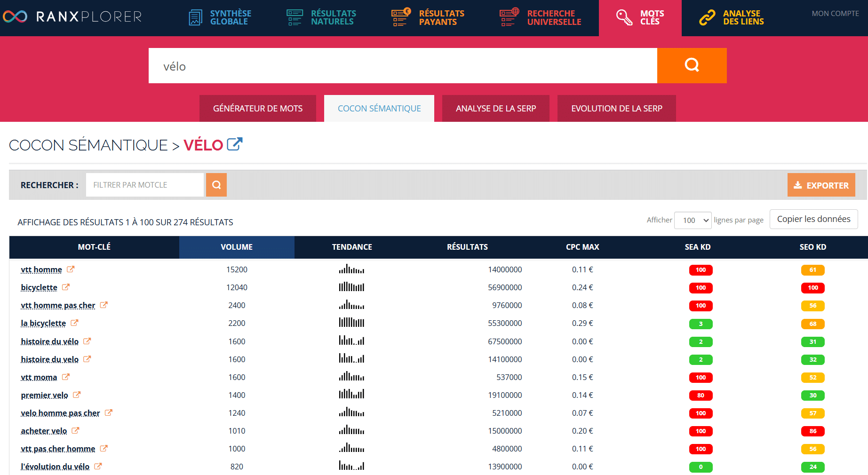Click the filter search magnifier icon
The width and height of the screenshot is (868, 475).
pos(216,185)
